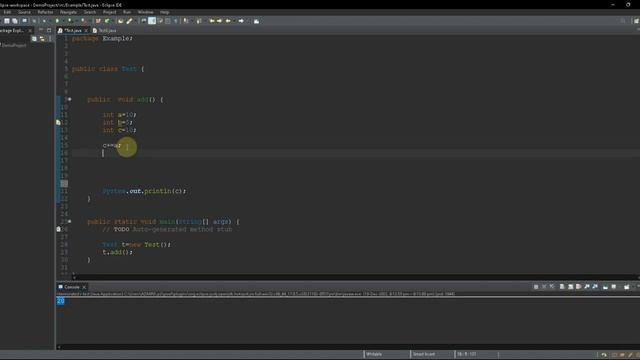640x360 pixels.
Task: Click the Open Type toolbar icon
Action: tap(120, 21)
